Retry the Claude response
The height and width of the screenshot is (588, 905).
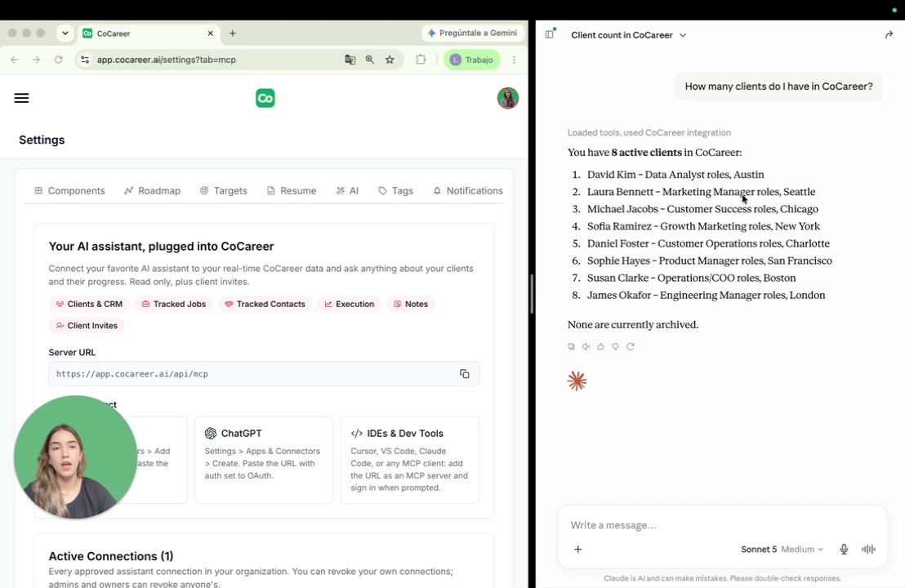pos(631,347)
